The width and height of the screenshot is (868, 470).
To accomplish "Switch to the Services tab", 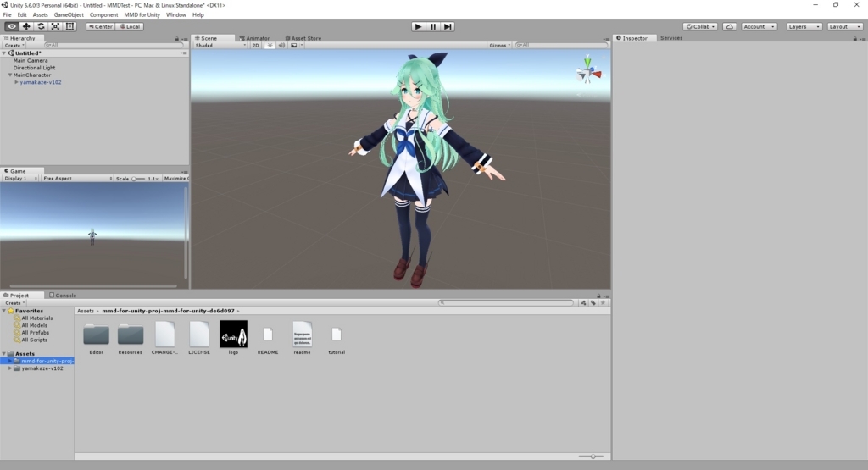I will click(671, 38).
